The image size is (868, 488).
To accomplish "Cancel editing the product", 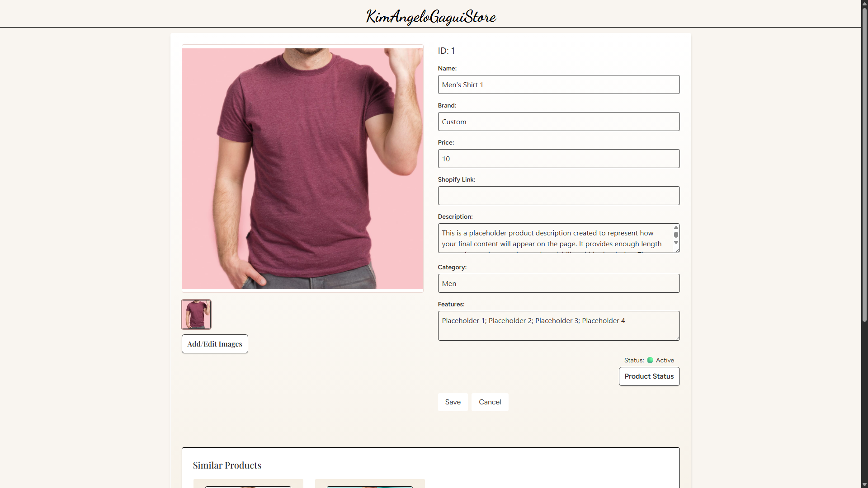I will point(490,402).
